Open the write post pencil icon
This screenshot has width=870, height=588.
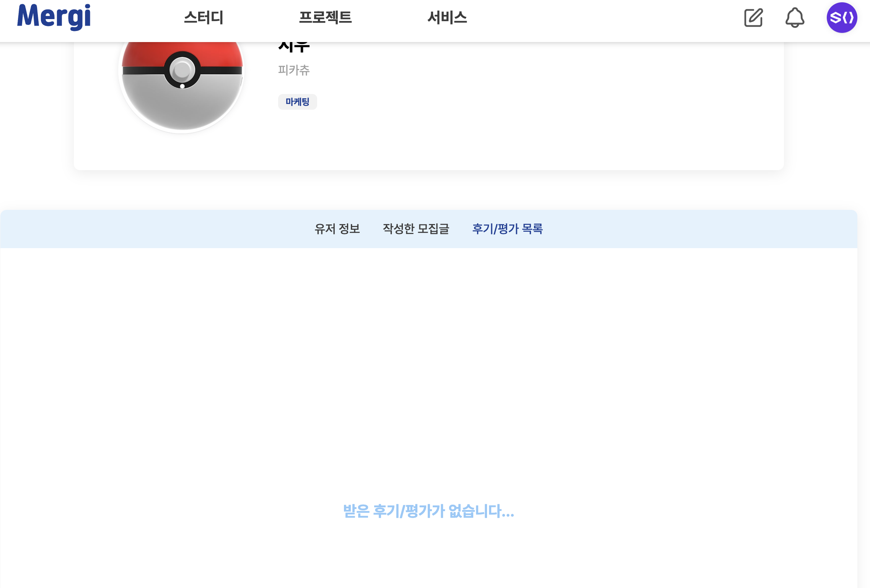click(x=753, y=18)
